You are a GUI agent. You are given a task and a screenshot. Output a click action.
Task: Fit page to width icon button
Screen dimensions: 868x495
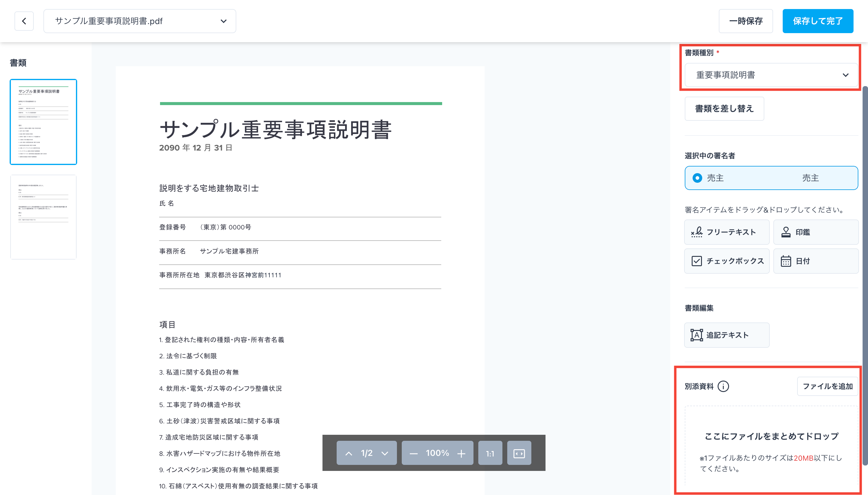point(519,453)
